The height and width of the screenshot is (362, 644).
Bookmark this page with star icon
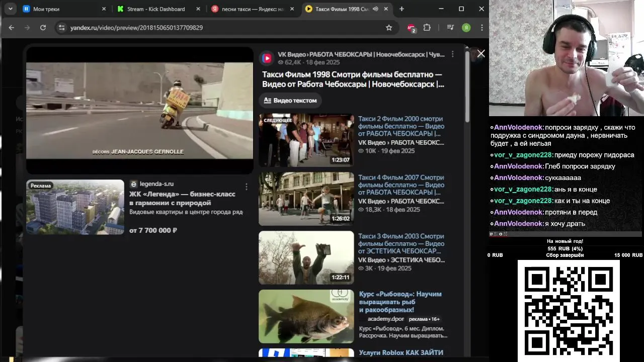389,28
